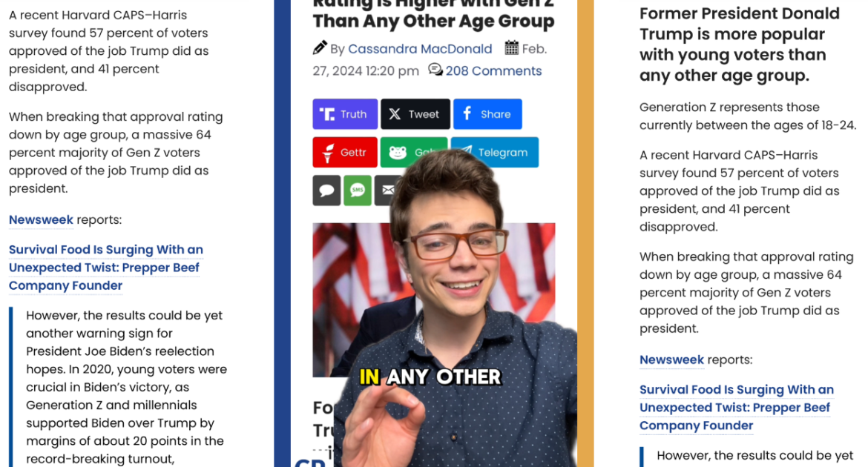Share via the green SMS icon
868x467 pixels.
coord(358,191)
